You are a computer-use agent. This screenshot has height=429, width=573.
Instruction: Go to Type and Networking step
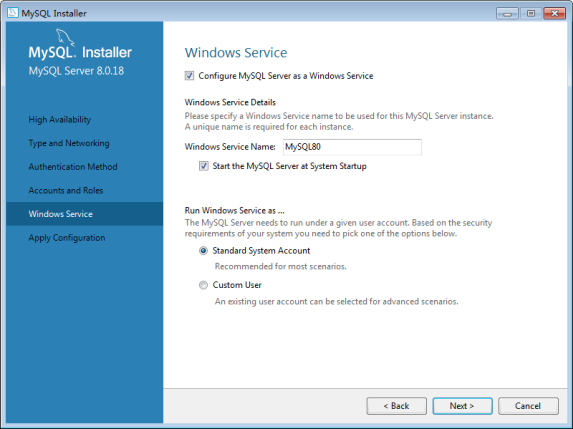[x=69, y=143]
